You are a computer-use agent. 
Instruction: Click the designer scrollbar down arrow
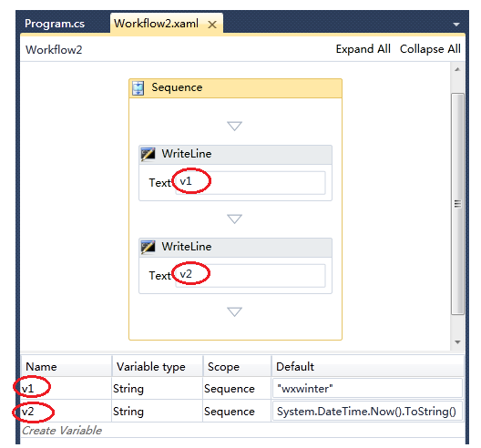(457, 342)
